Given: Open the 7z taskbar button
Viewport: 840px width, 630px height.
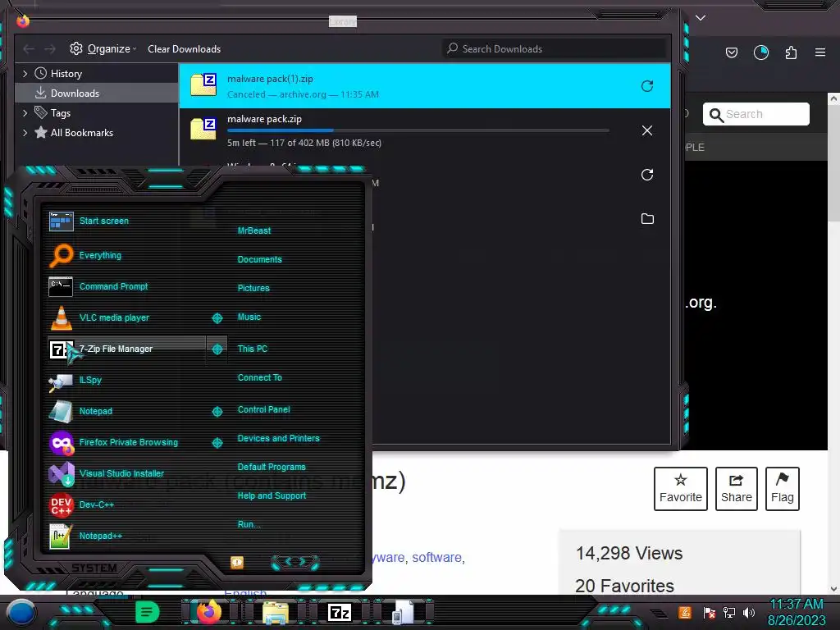Looking at the screenshot, I should [x=340, y=612].
